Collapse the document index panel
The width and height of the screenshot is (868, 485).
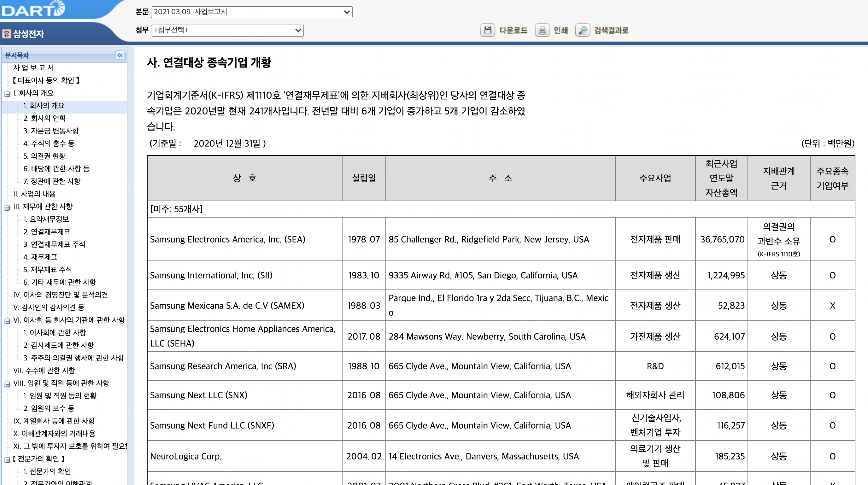[120, 55]
